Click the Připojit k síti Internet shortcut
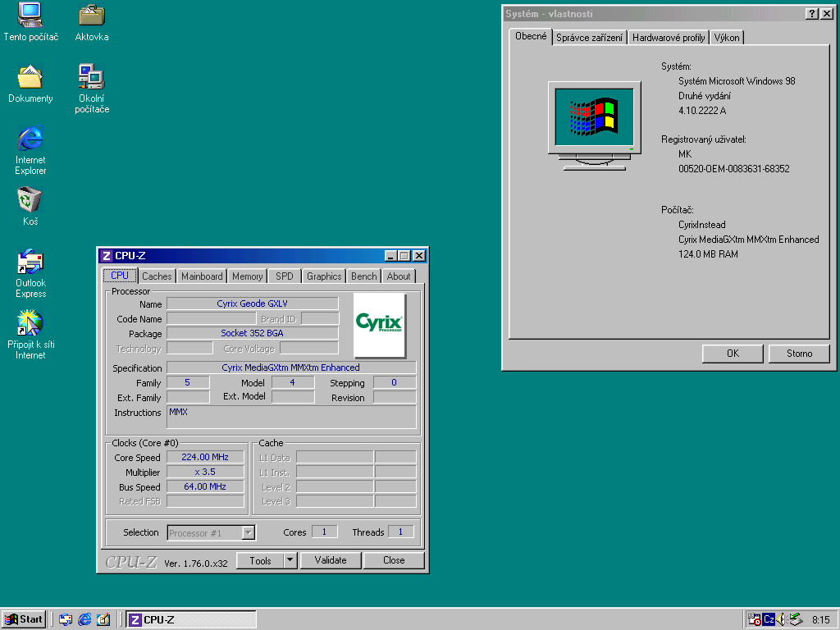 pyautogui.click(x=30, y=323)
